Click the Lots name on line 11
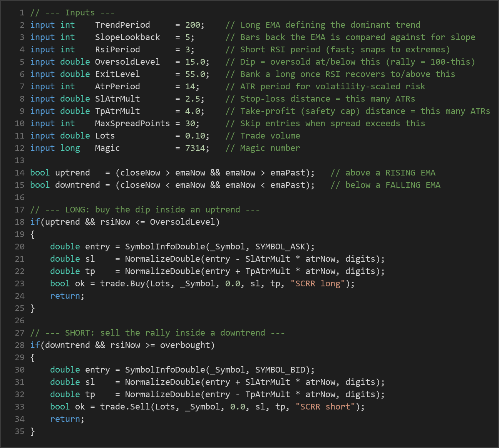The width and height of the screenshot is (499, 448). [105, 136]
